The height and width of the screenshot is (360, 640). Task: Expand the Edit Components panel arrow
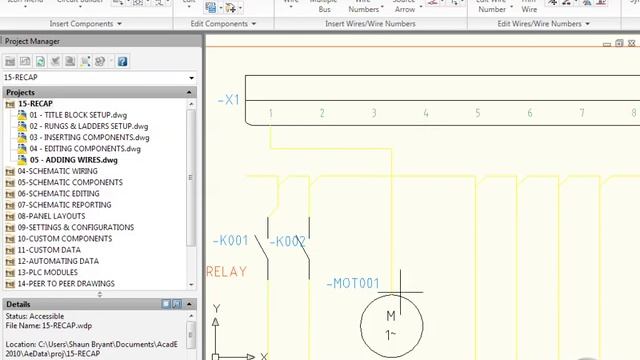tap(253, 24)
